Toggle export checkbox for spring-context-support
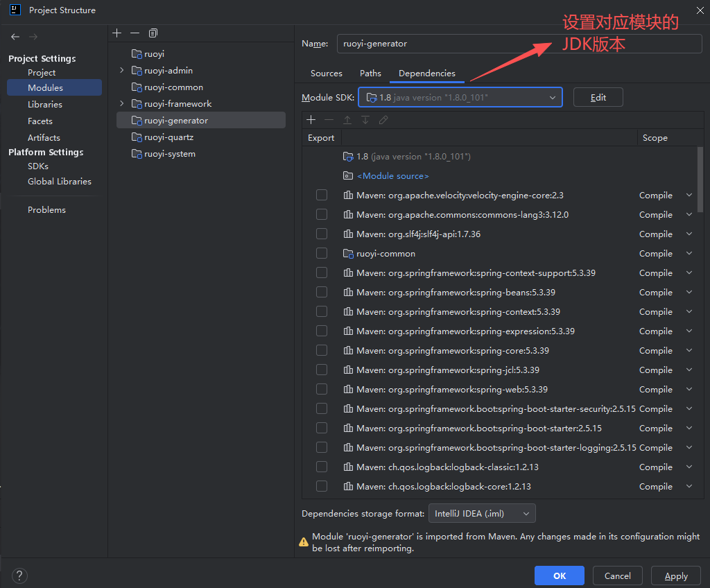Screen dimensions: 710x588 322,273
